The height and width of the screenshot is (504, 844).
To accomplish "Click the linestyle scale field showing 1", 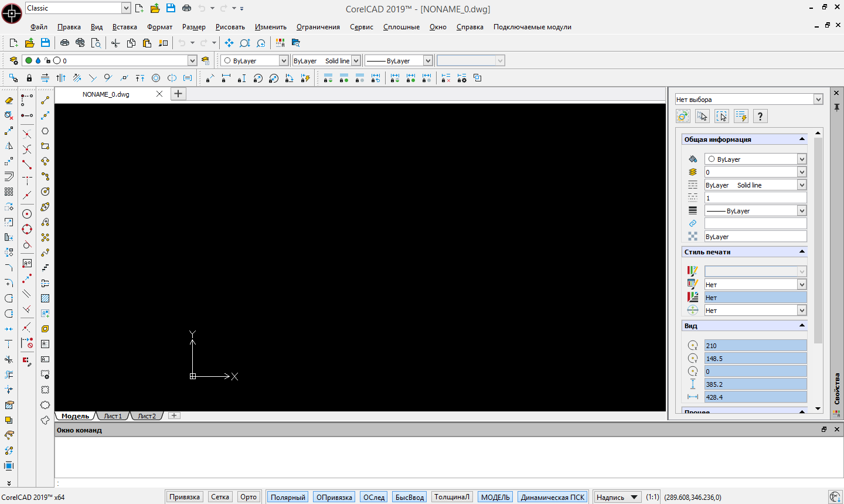I will tap(755, 198).
